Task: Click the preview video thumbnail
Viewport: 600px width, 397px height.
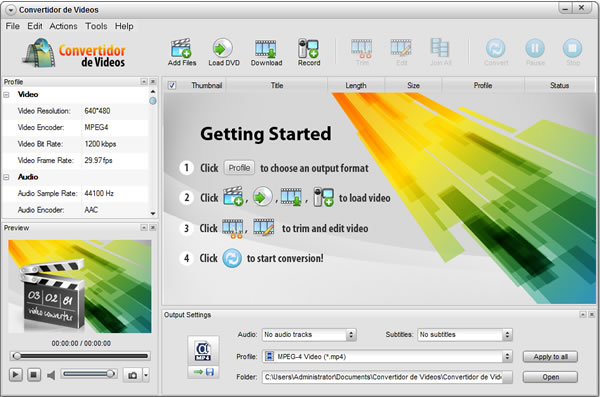Action: pos(80,286)
